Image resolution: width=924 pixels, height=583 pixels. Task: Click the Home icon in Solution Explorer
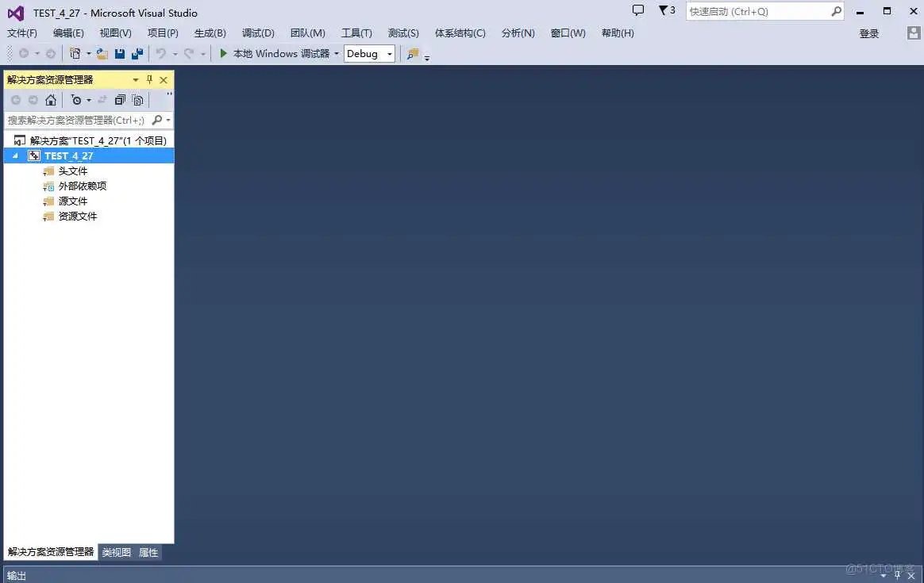point(51,99)
